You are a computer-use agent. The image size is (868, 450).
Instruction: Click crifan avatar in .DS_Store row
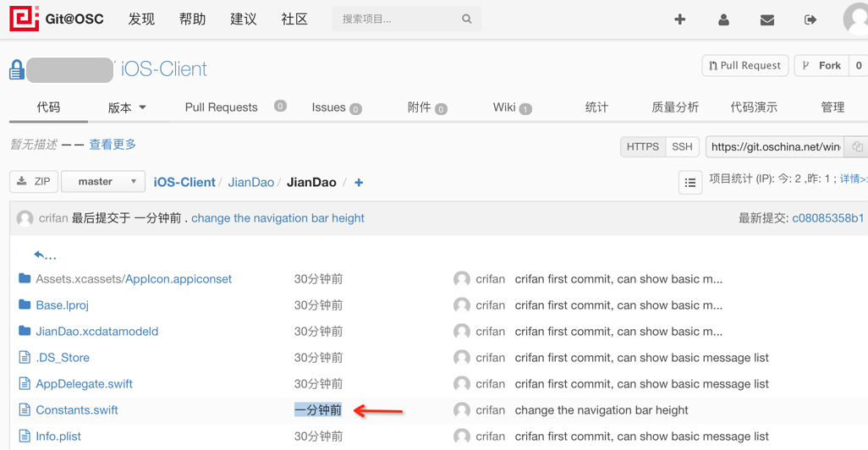point(462,358)
